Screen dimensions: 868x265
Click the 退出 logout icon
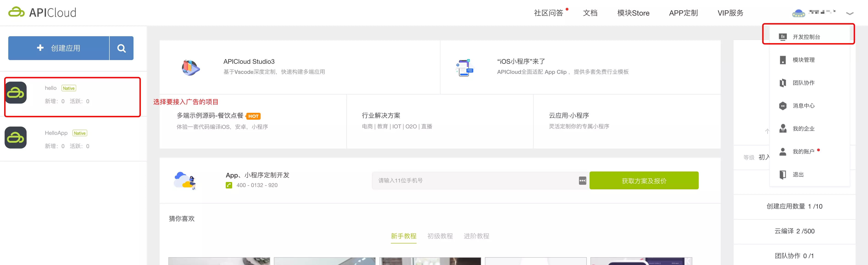[783, 174]
